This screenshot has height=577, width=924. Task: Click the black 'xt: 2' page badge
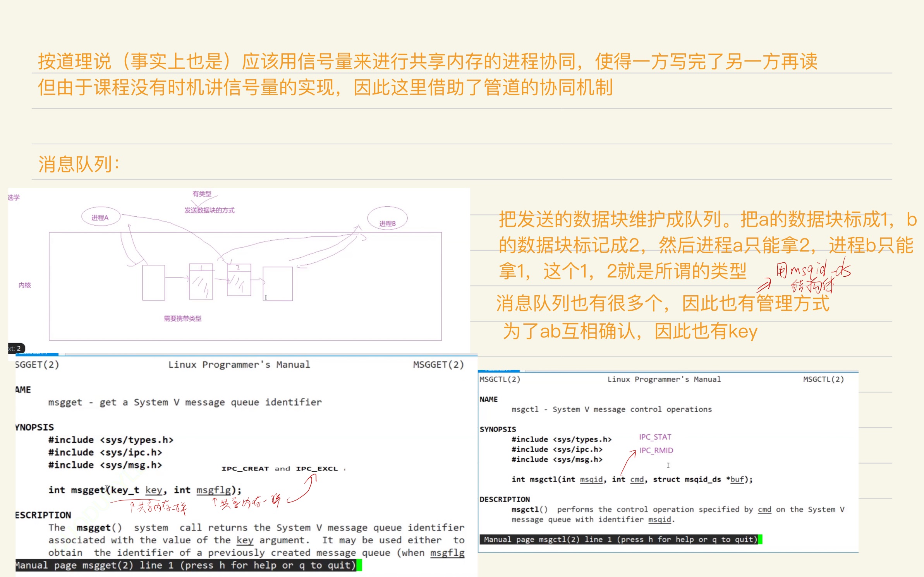tap(15, 348)
